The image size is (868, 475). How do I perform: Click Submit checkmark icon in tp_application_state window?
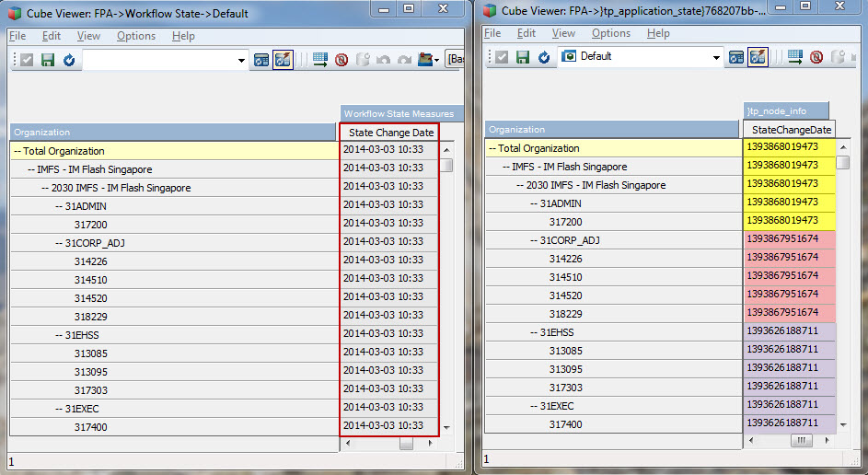[x=502, y=57]
